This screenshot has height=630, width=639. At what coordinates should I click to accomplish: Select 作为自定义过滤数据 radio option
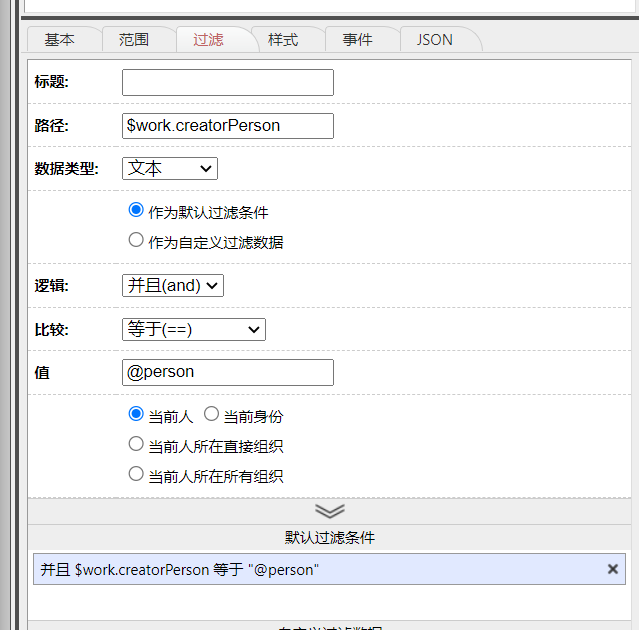point(136,240)
